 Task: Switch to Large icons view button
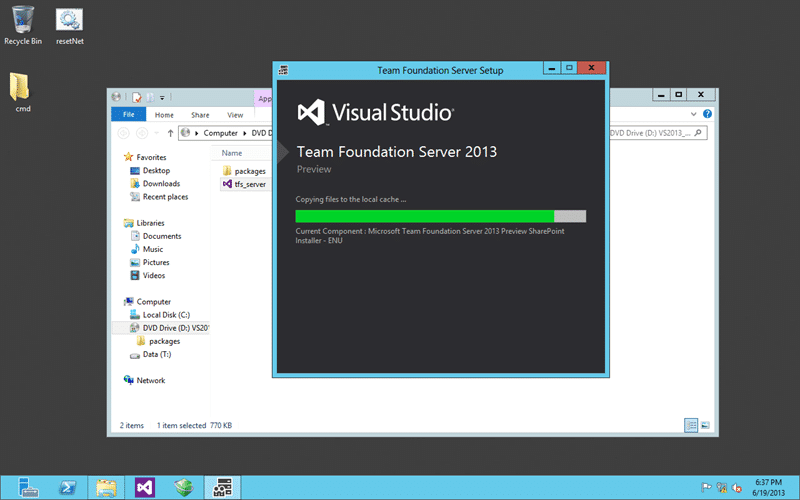click(x=705, y=425)
